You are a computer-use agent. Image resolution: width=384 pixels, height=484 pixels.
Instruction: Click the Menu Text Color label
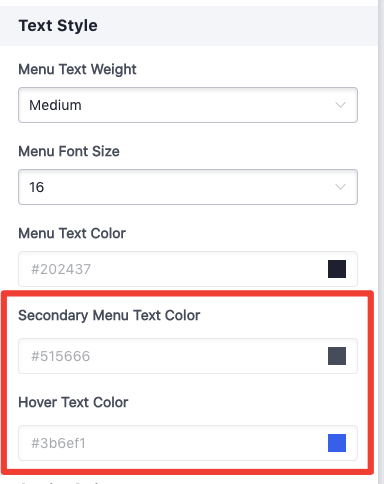(x=72, y=233)
